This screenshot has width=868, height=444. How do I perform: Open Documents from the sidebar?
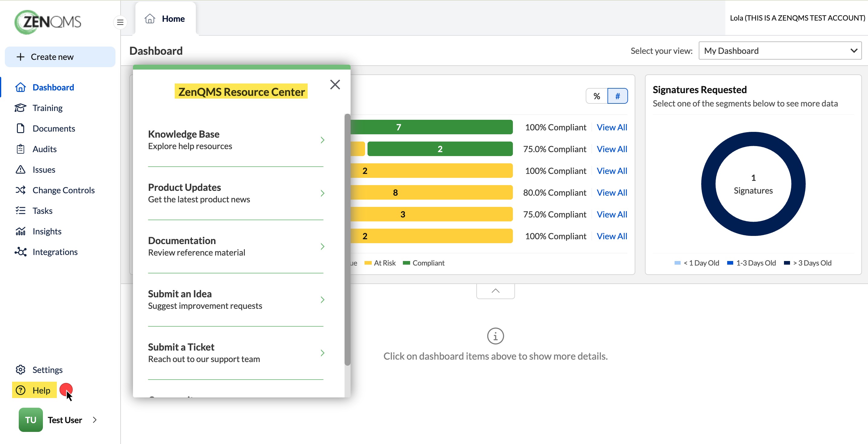pyautogui.click(x=53, y=129)
